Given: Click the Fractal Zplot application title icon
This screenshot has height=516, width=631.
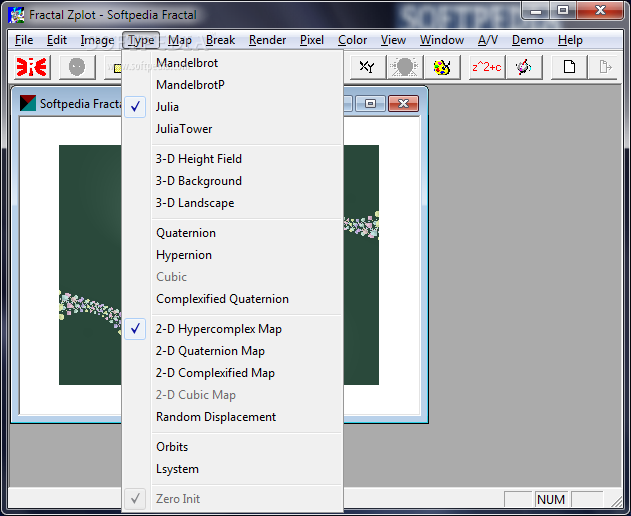Looking at the screenshot, I should [16, 15].
